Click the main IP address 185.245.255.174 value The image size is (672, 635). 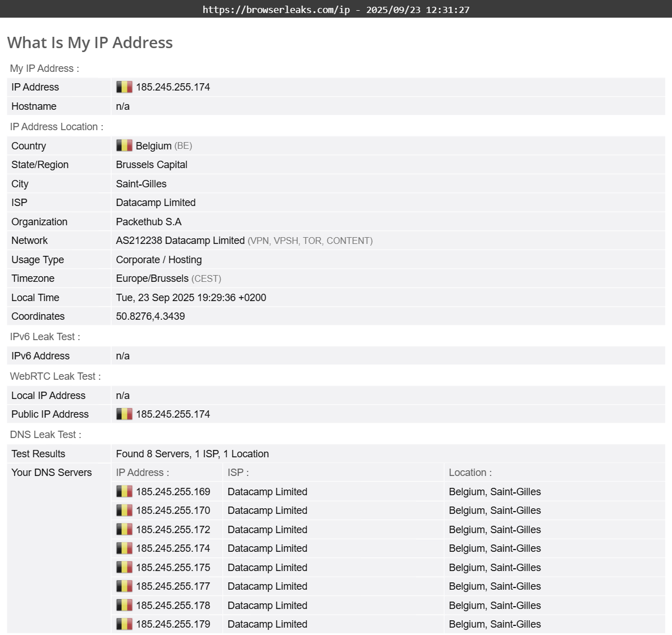[x=173, y=87]
